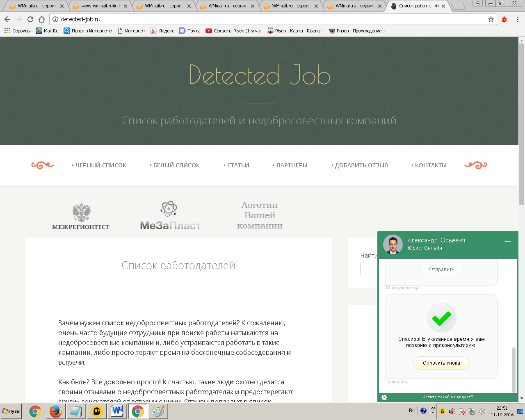Switch to the www.wmmail.ru/ind tab
Image resolution: width=525 pixels, height=420 pixels.
100,6
